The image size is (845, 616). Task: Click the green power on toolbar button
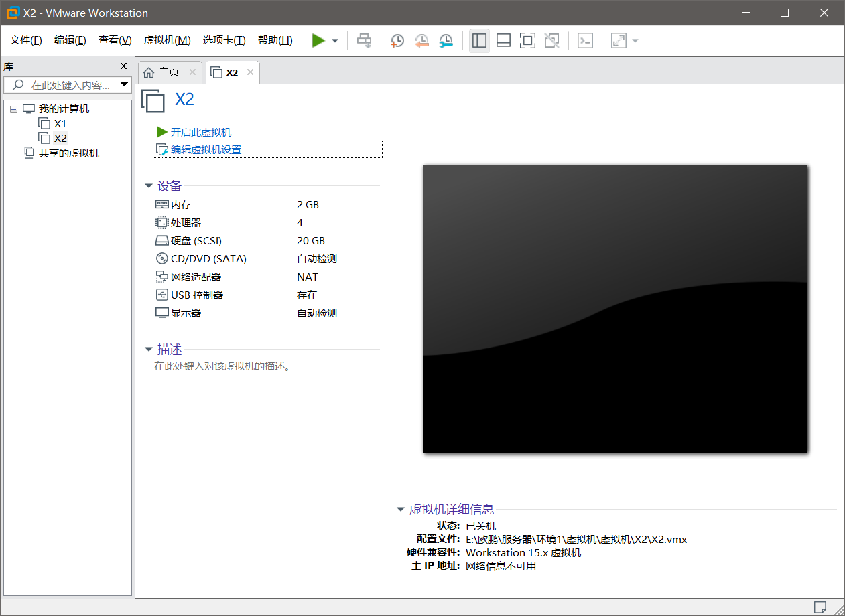click(x=318, y=41)
